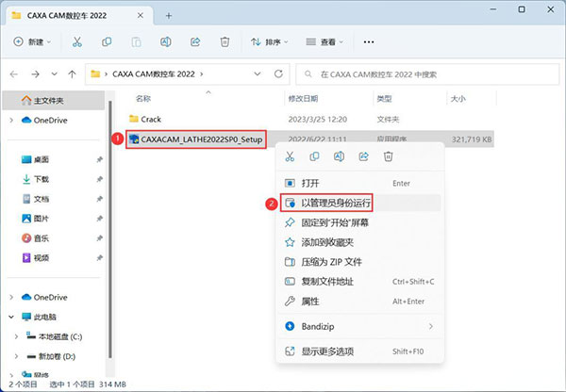Click the Rename icon in the toolbar

tap(166, 42)
